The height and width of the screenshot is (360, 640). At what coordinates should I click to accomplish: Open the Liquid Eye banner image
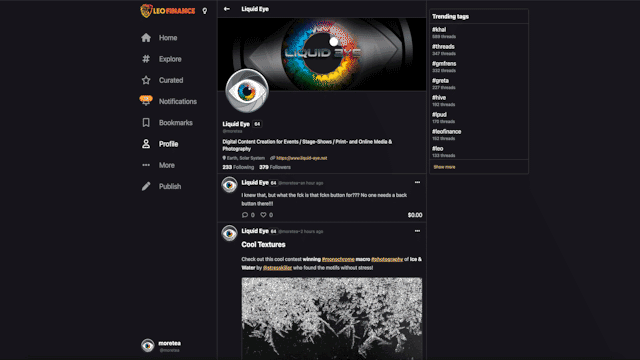tap(322, 54)
